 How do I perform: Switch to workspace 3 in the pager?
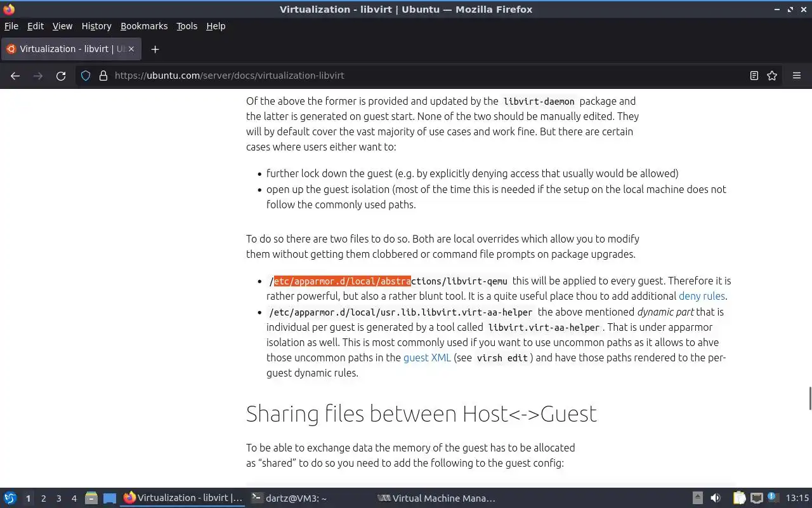click(x=58, y=498)
